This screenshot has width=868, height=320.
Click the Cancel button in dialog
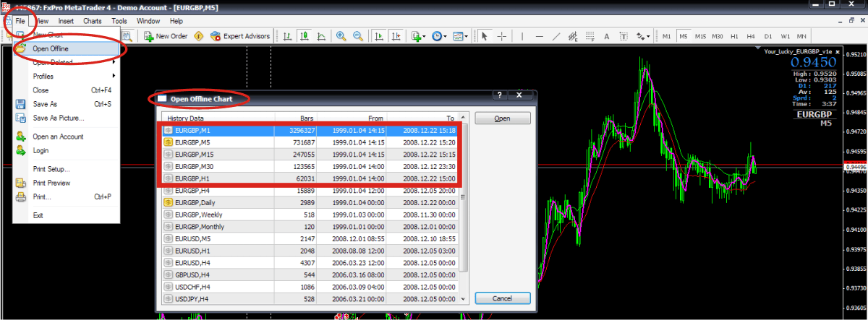(x=502, y=298)
